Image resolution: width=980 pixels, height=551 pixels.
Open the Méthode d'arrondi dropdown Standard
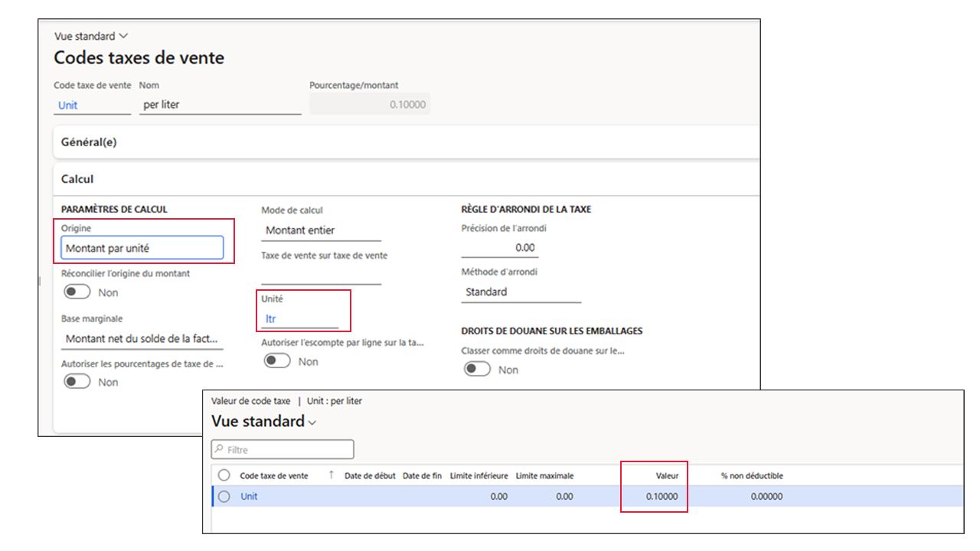pos(521,292)
